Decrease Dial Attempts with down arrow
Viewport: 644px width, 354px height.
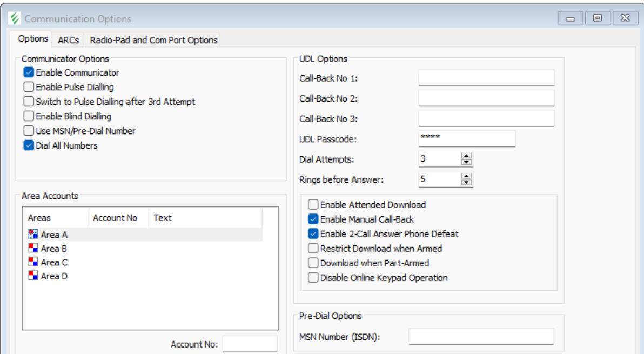point(466,162)
